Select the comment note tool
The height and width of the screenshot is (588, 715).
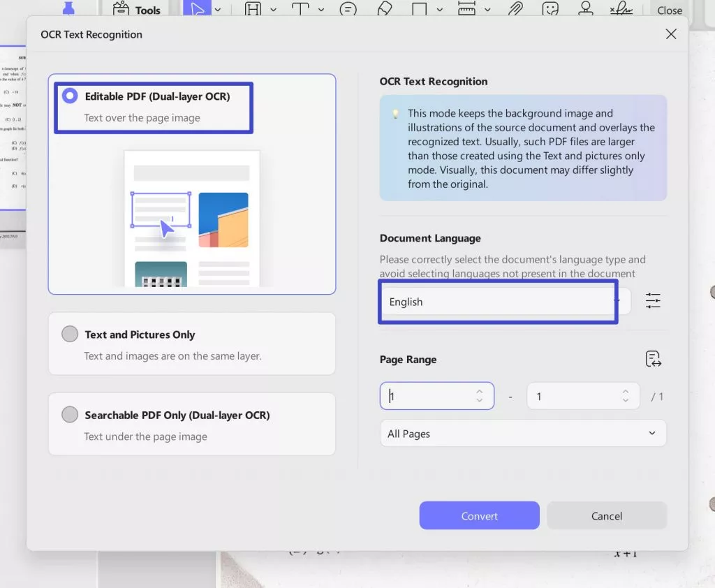click(348, 9)
